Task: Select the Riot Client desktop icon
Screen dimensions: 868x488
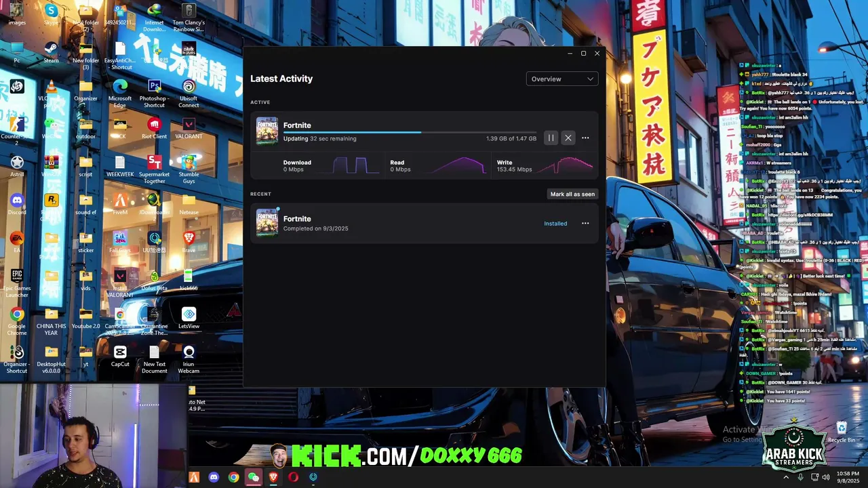Action: click(154, 128)
